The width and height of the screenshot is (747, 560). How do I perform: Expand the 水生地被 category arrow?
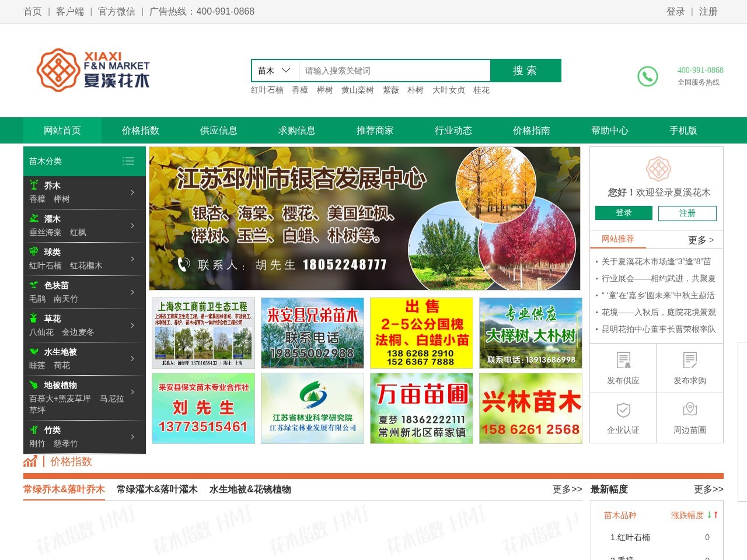[132, 359]
